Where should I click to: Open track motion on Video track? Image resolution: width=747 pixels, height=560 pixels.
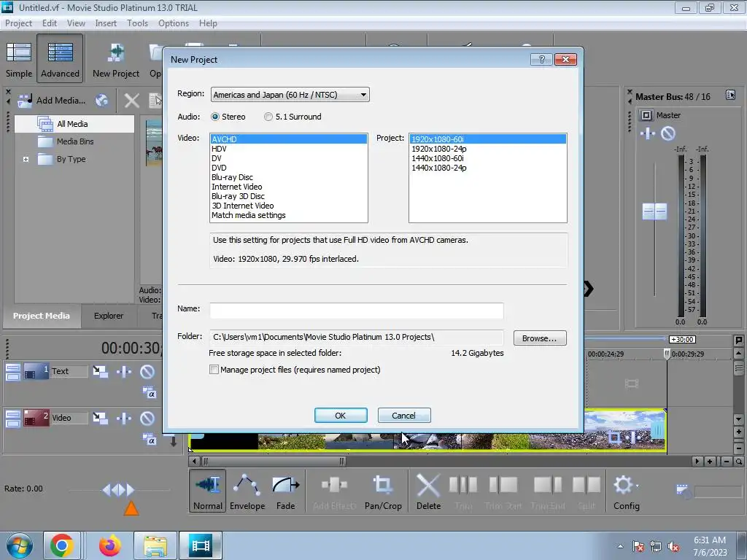coord(100,418)
